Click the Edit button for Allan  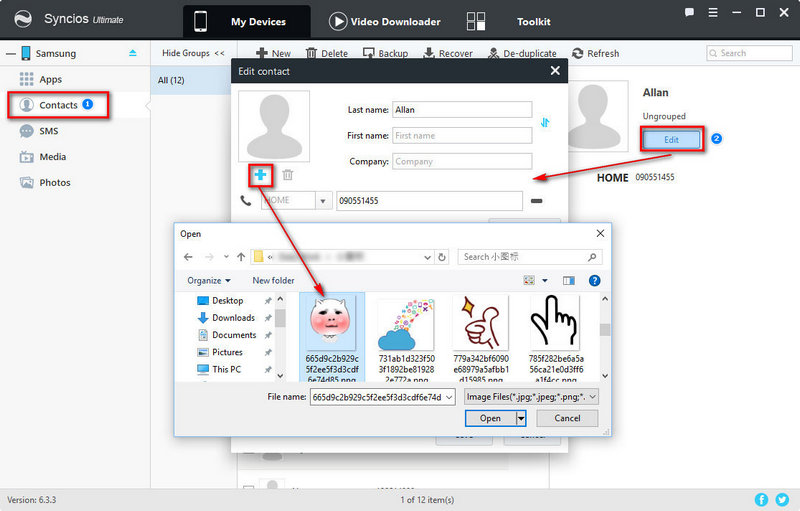point(671,139)
